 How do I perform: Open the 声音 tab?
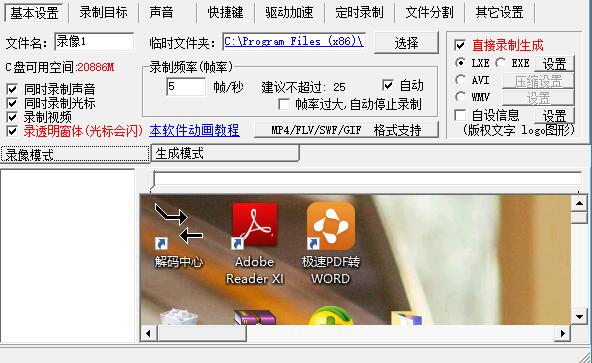[161, 12]
